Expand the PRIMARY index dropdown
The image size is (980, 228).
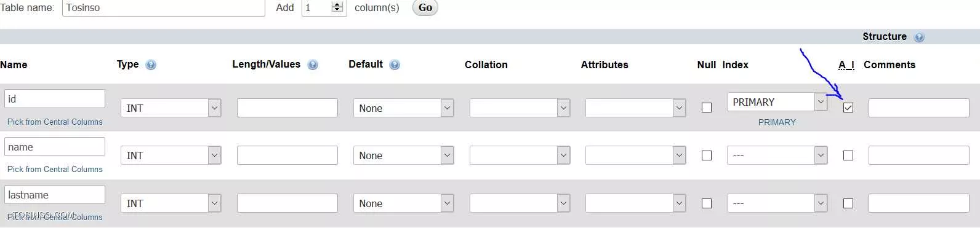point(777,102)
